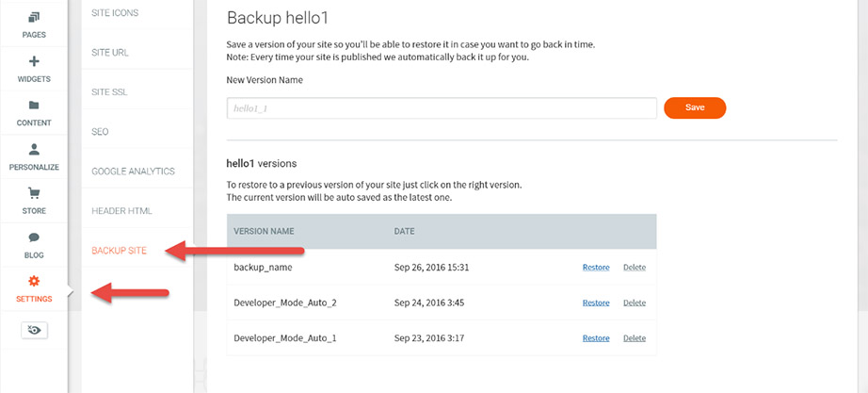This screenshot has height=393, width=868.
Task: Restore the backup_name version
Action: 596,268
